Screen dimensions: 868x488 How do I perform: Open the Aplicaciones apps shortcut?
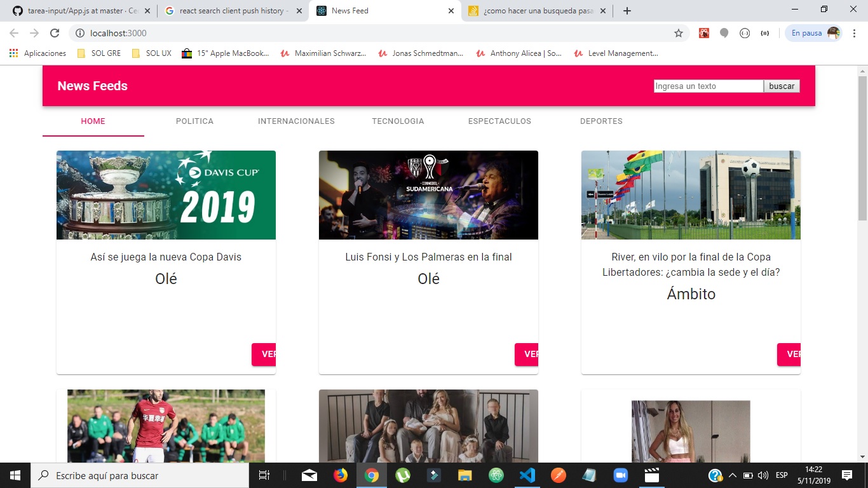37,53
